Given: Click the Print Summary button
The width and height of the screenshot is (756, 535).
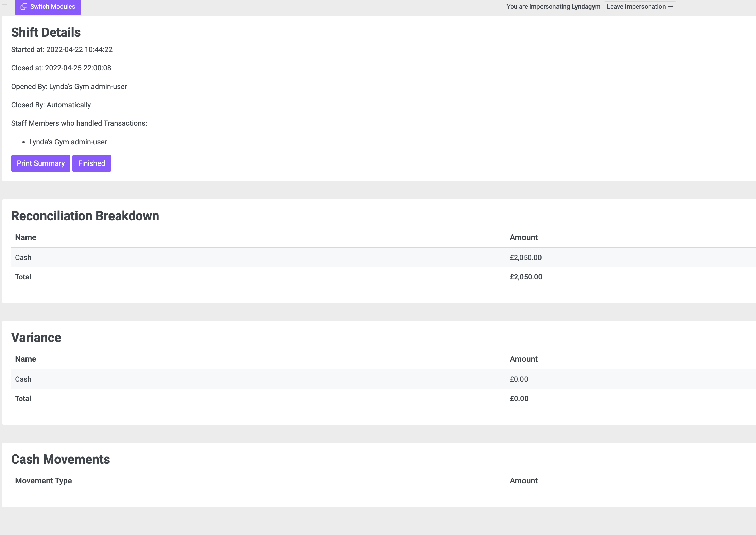Looking at the screenshot, I should (41, 163).
